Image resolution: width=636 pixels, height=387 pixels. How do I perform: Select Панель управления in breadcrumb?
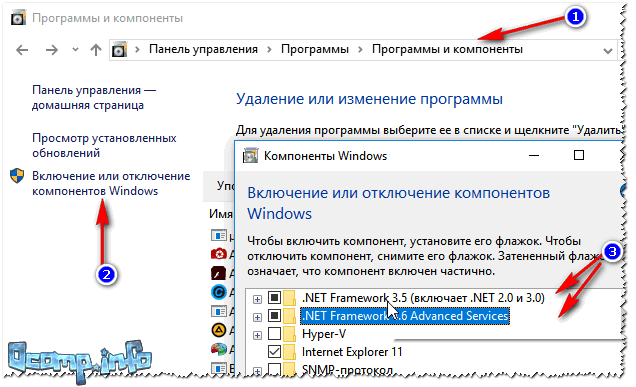click(203, 49)
